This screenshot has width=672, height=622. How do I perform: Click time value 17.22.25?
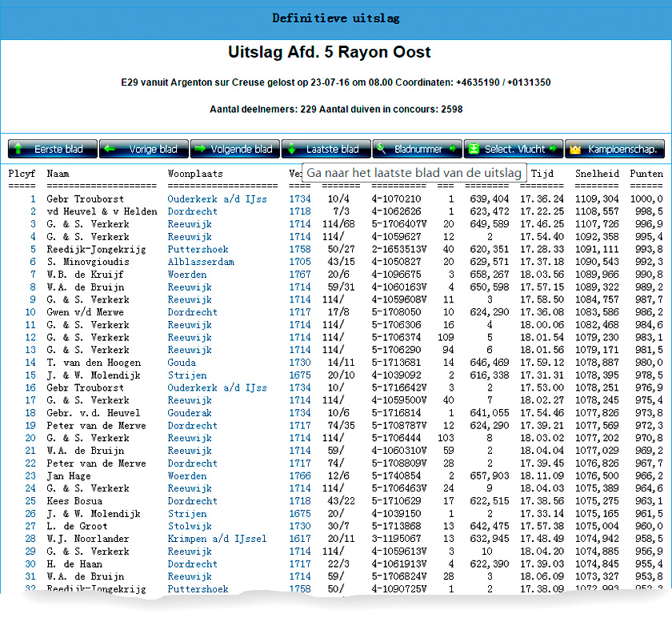pyautogui.click(x=542, y=211)
